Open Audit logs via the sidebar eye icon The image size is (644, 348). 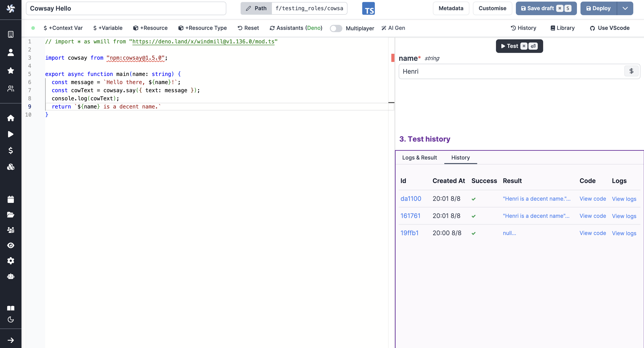pos(11,245)
